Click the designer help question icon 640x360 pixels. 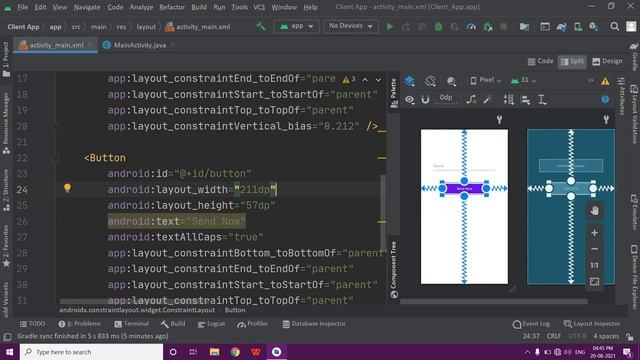coord(605,99)
